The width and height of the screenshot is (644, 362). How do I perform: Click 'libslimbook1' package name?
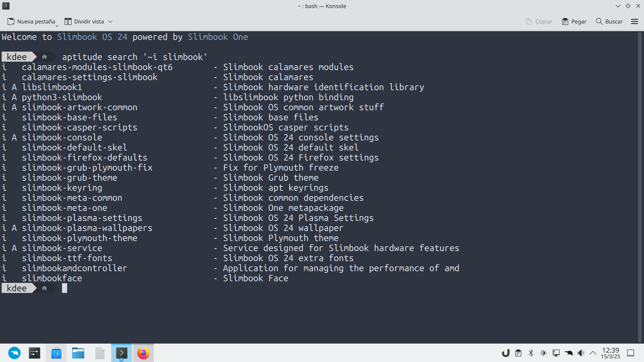52,87
